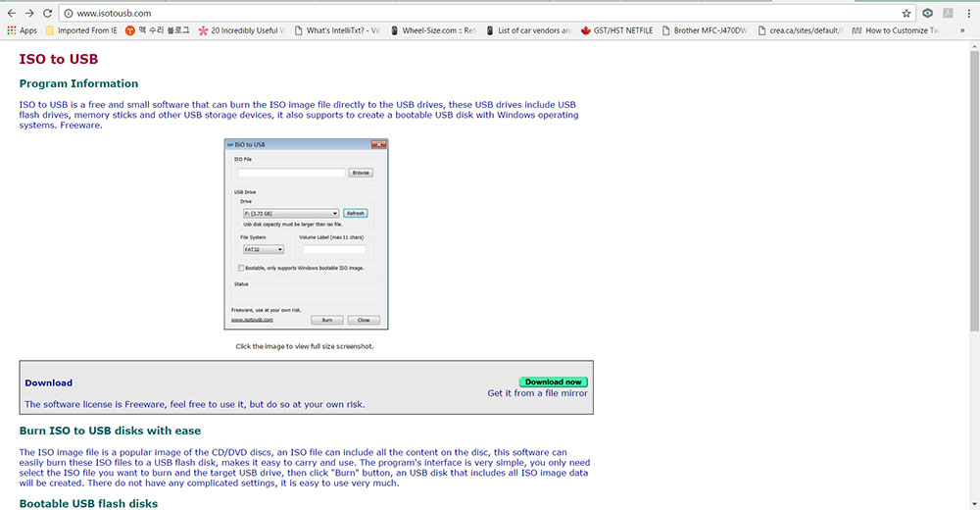Open the Chrome three-dot menu
Viewport: 980px width, 510px height.
(x=969, y=13)
